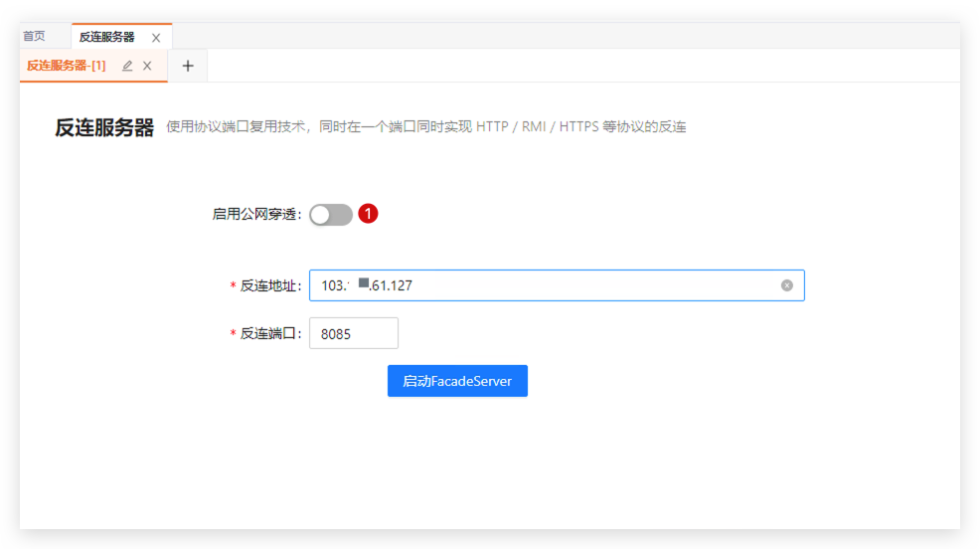Switch to the 首页 tab
The width and height of the screenshot is (980, 549).
tap(35, 36)
